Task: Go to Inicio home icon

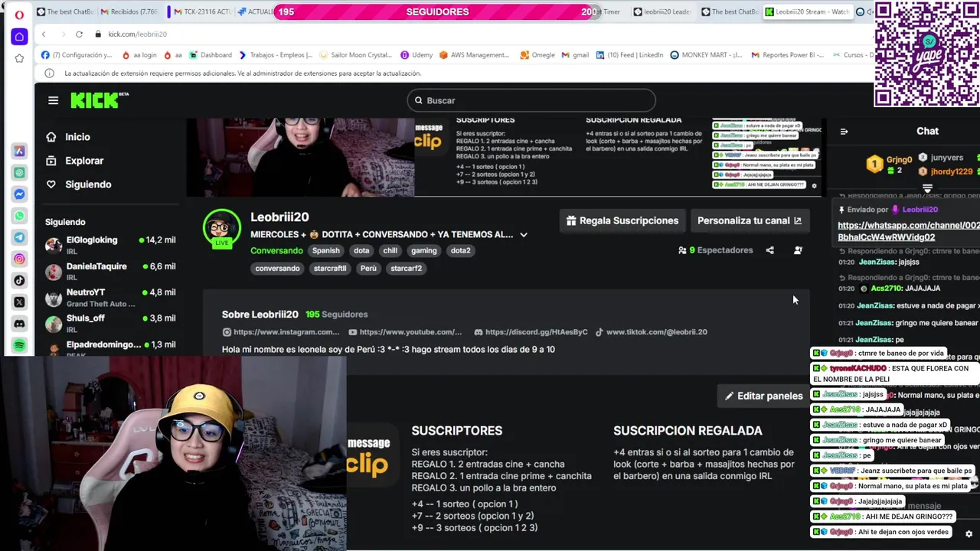Action: tap(51, 137)
